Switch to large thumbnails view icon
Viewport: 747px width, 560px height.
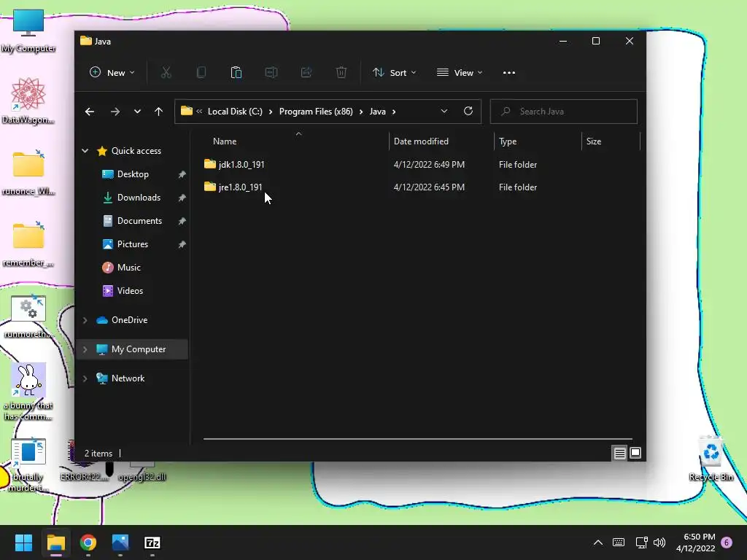tap(635, 453)
